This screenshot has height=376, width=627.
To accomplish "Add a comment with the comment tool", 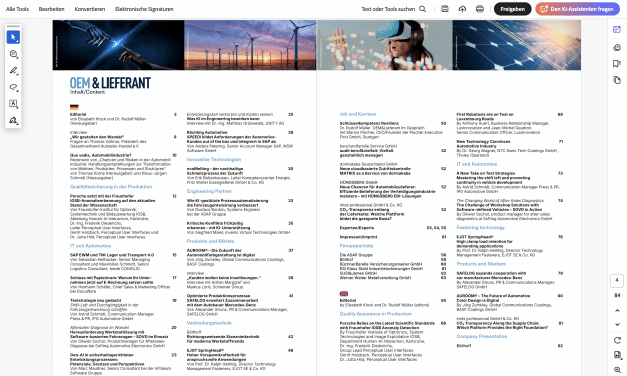I will (13, 54).
